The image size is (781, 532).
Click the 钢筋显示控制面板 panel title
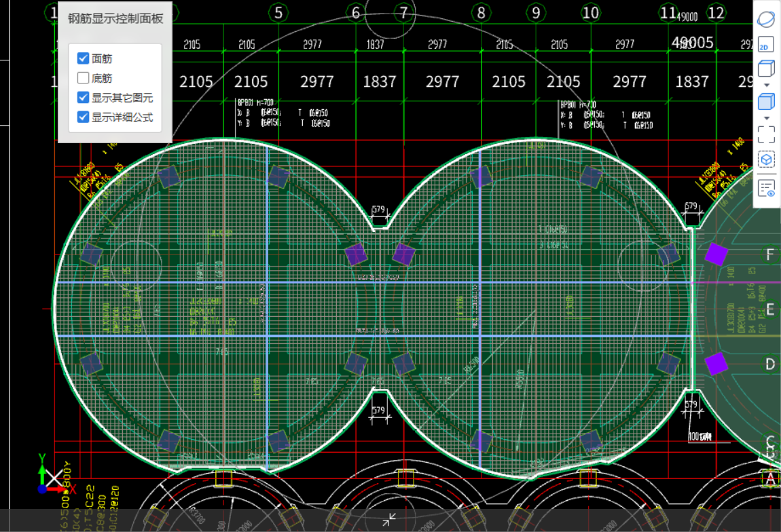click(115, 18)
